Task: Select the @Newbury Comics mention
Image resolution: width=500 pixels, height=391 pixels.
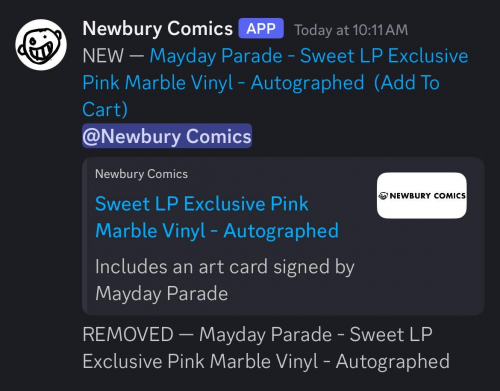Action: [167, 136]
